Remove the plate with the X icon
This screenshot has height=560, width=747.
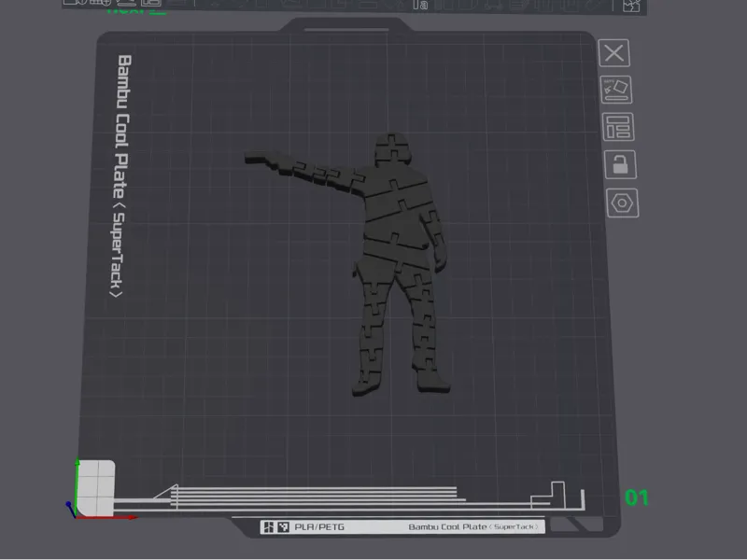pos(614,53)
